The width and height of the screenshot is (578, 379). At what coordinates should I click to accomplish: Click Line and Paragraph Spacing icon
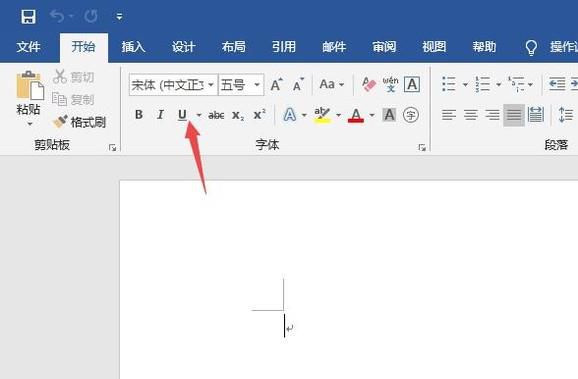pyautogui.click(x=565, y=115)
